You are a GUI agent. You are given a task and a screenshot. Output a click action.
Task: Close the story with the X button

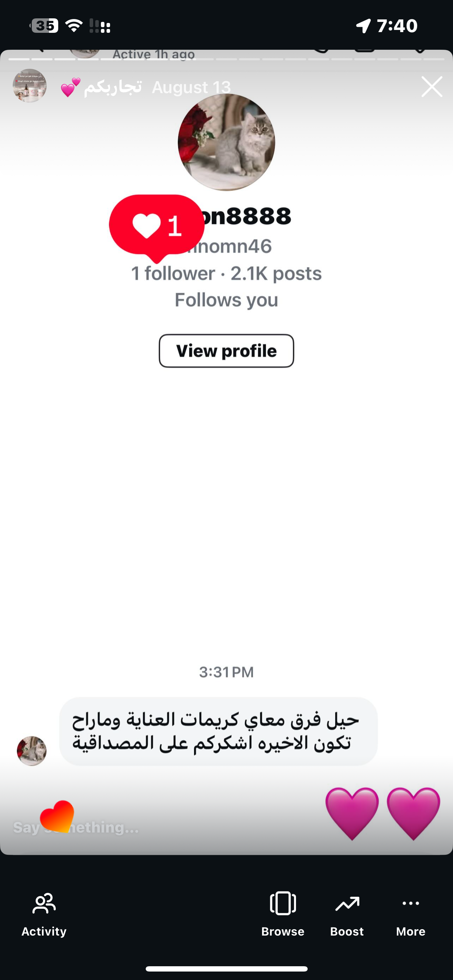click(x=432, y=87)
